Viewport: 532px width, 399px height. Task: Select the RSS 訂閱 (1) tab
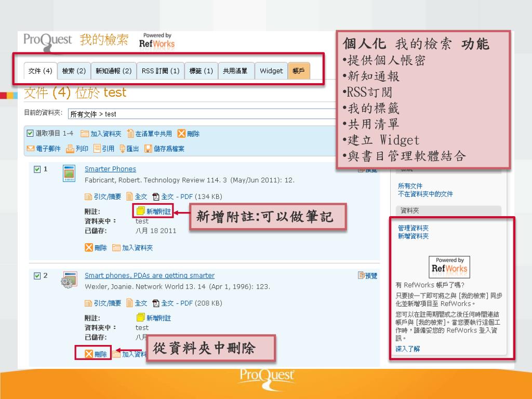(x=161, y=71)
